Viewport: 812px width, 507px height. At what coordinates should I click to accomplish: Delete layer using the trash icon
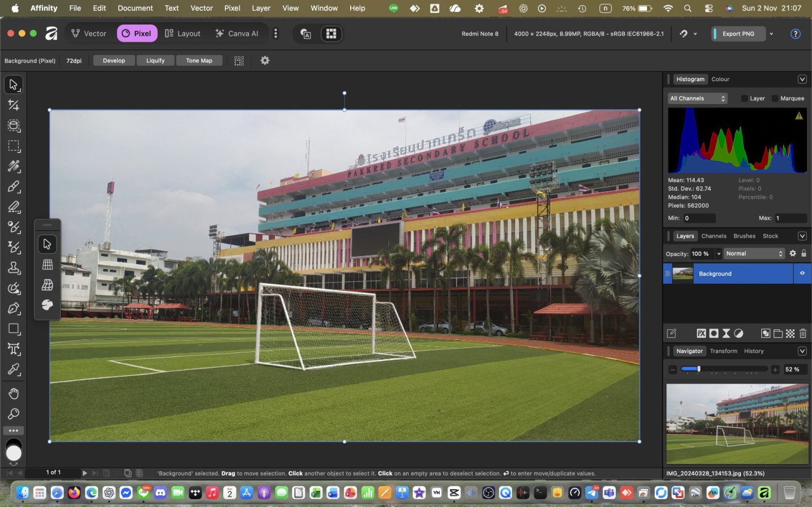click(x=803, y=333)
